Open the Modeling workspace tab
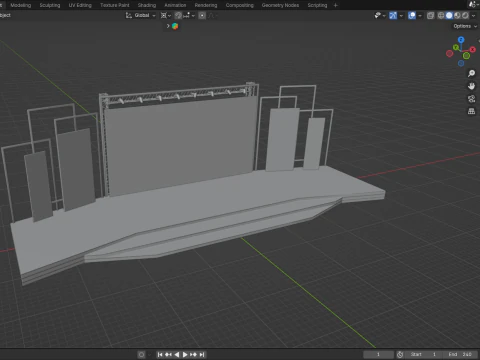The image size is (480, 360). [21, 5]
